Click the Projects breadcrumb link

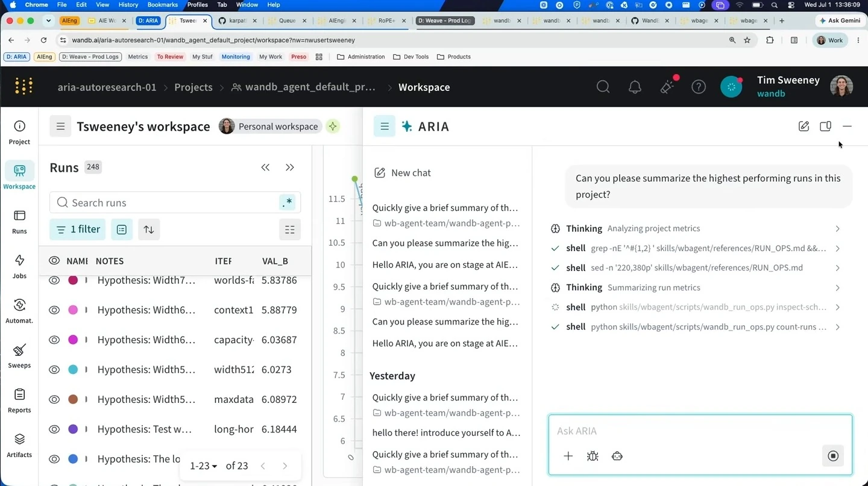tap(193, 87)
